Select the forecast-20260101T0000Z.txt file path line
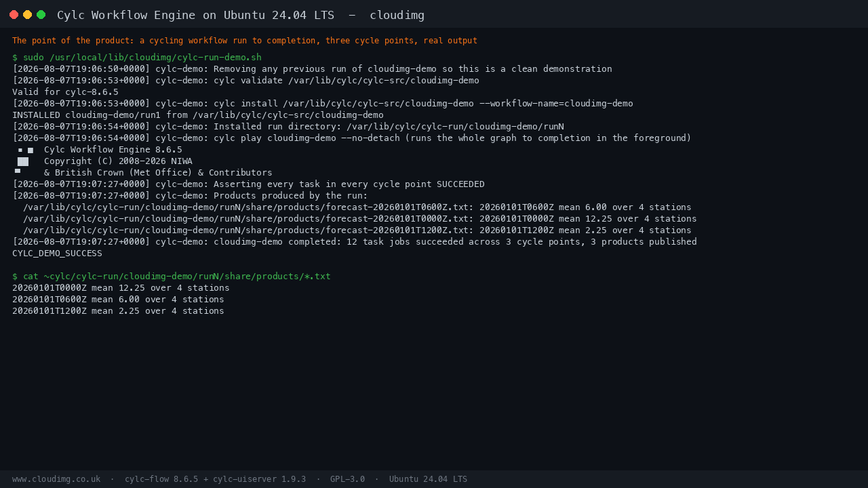This screenshot has width=868, height=488. point(360,219)
